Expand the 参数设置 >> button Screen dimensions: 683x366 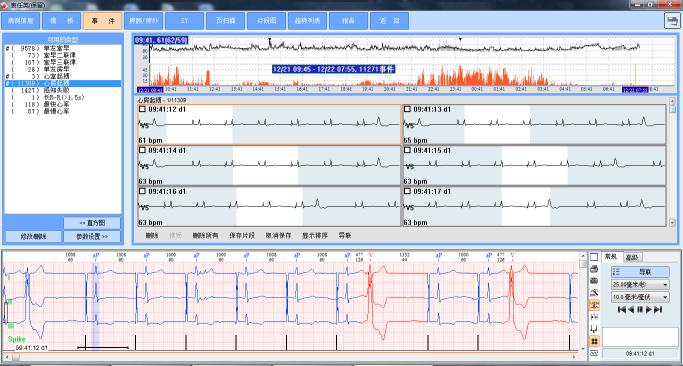[x=92, y=237]
